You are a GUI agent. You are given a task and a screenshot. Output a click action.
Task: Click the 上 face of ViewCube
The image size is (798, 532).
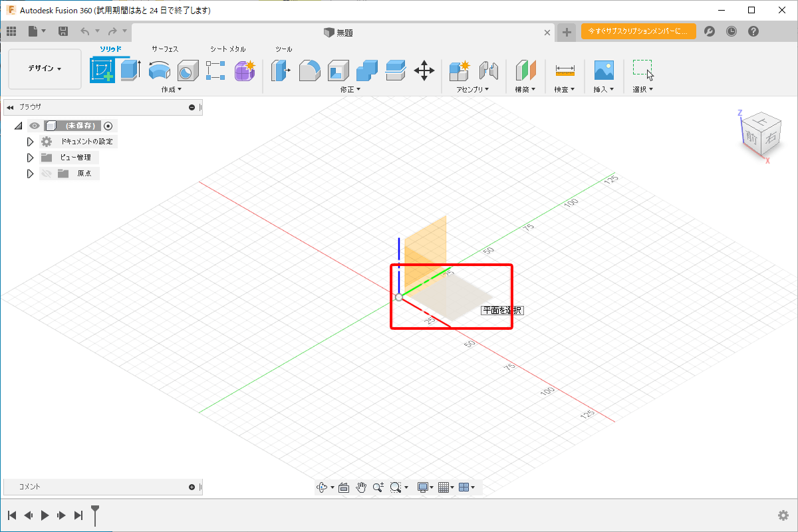click(761, 122)
